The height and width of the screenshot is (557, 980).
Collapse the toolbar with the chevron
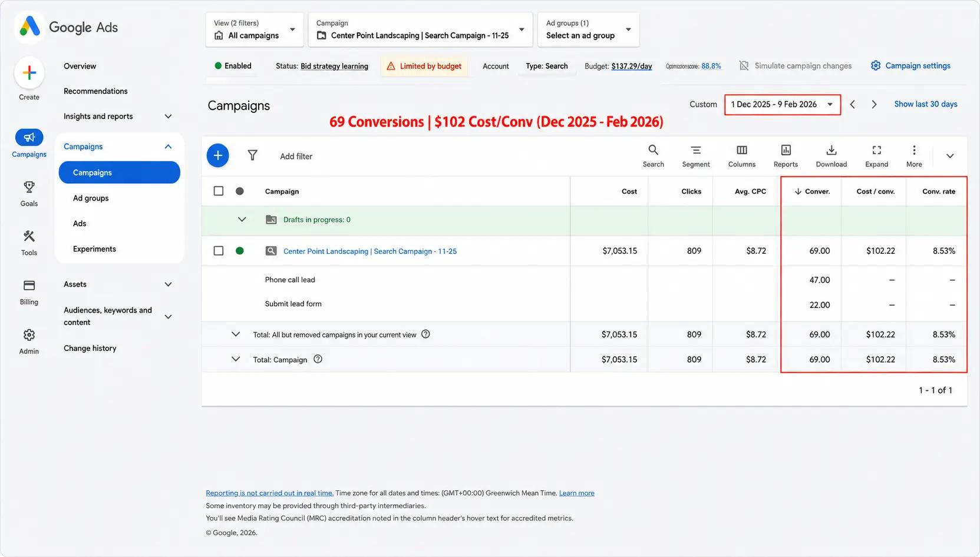(950, 156)
